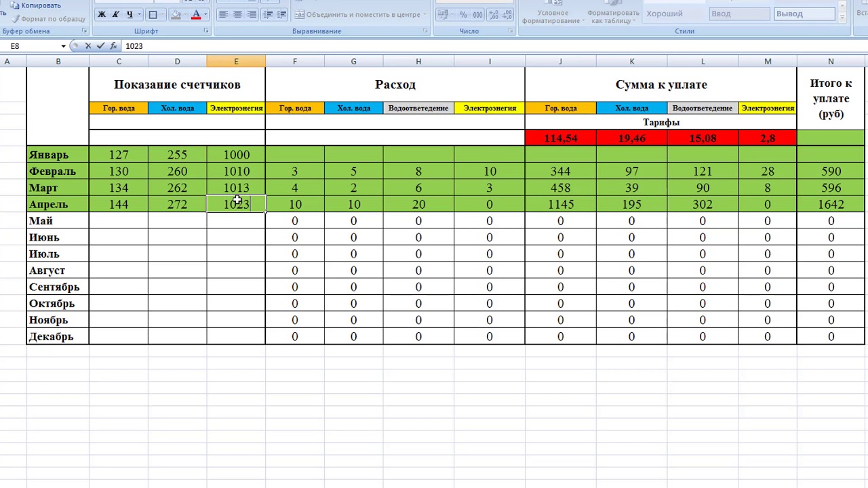Open Name Box dropdown arrow
Screen dimensions: 868x488
pyautogui.click(x=63, y=46)
